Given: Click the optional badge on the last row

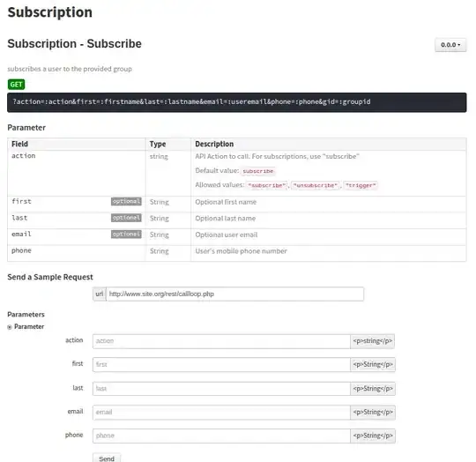Looking at the screenshot, I should (x=126, y=218).
